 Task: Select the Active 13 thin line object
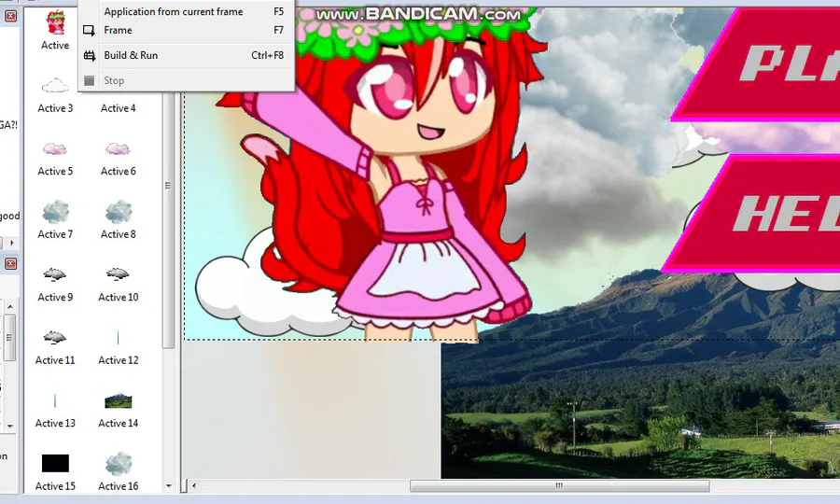click(x=55, y=400)
